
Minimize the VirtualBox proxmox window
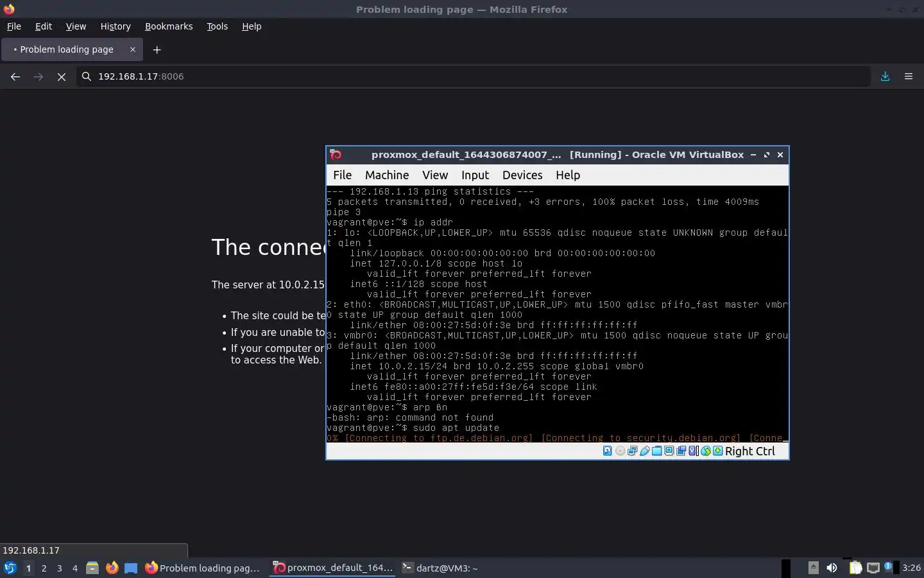753,155
